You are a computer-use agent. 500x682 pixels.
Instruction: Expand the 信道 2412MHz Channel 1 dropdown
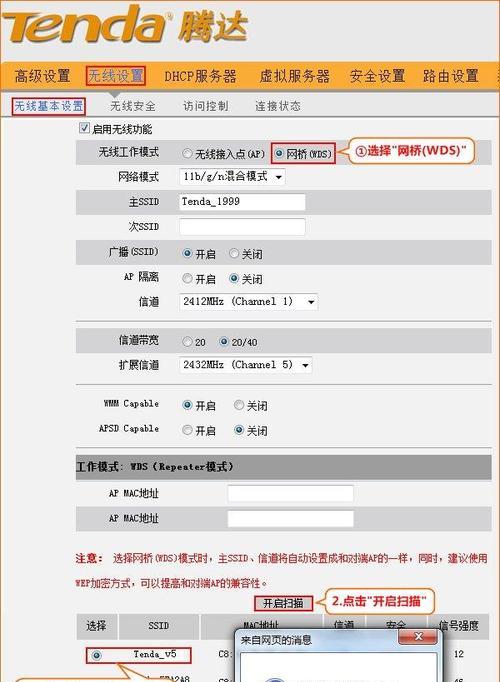click(x=248, y=302)
